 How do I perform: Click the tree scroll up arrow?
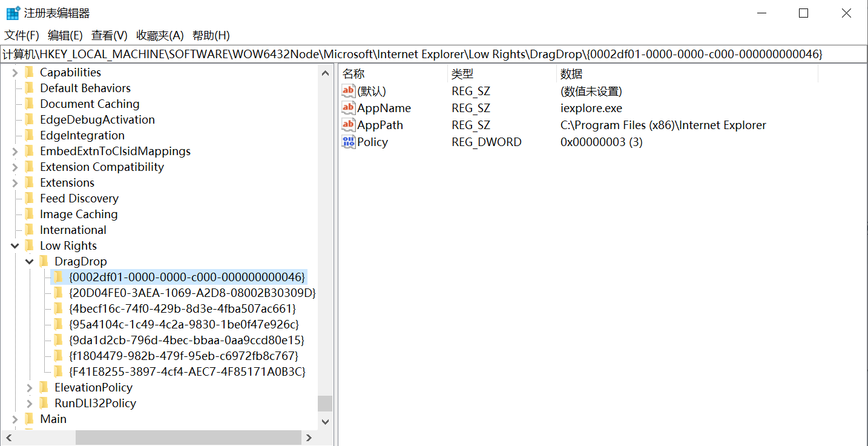tap(325, 73)
